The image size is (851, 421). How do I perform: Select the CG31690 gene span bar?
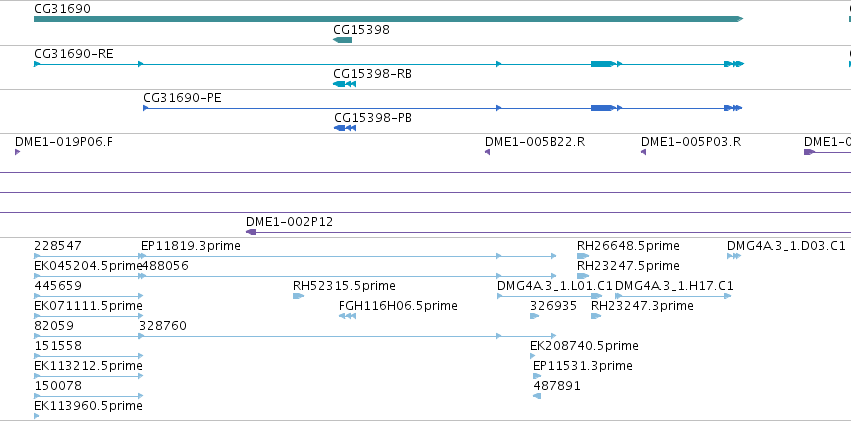point(388,19)
